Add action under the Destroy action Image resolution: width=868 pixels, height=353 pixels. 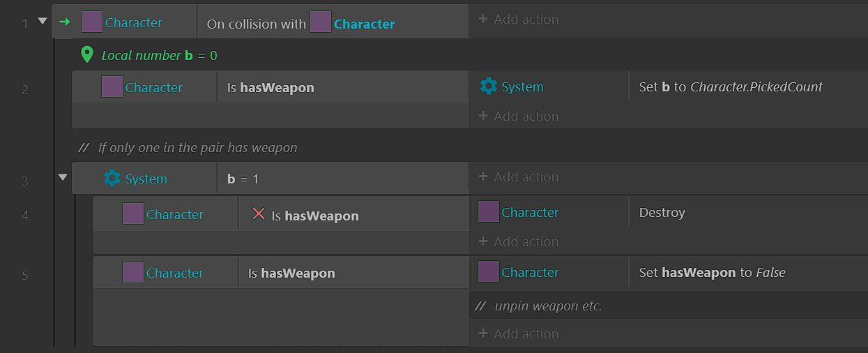click(519, 241)
